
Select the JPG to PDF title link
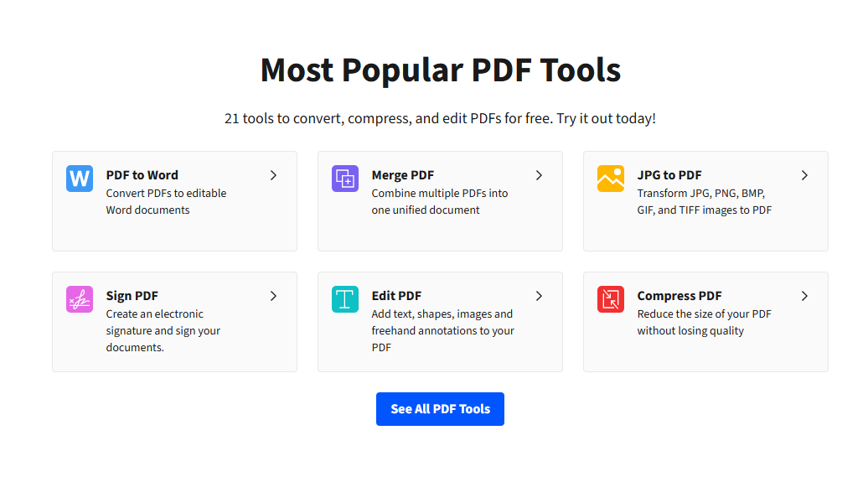(x=669, y=175)
